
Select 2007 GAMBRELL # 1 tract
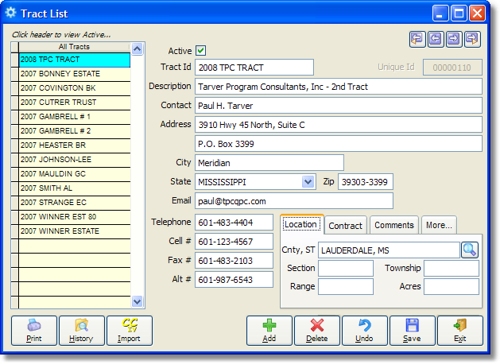point(74,117)
